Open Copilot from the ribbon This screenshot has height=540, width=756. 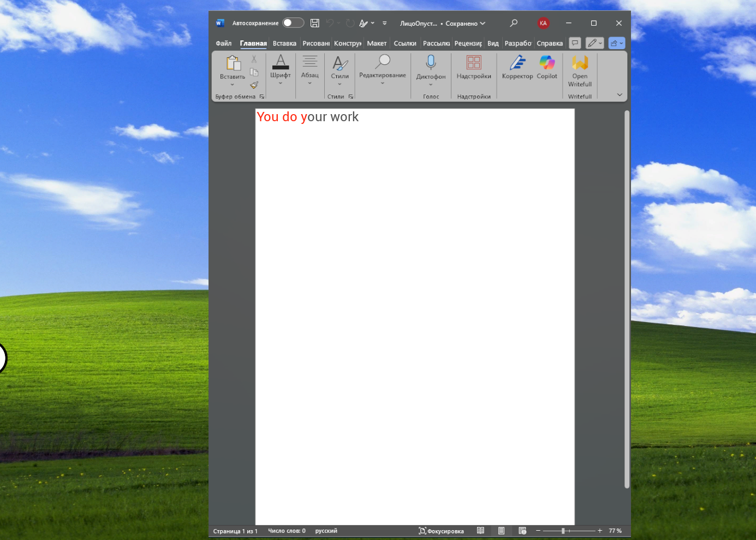point(547,68)
